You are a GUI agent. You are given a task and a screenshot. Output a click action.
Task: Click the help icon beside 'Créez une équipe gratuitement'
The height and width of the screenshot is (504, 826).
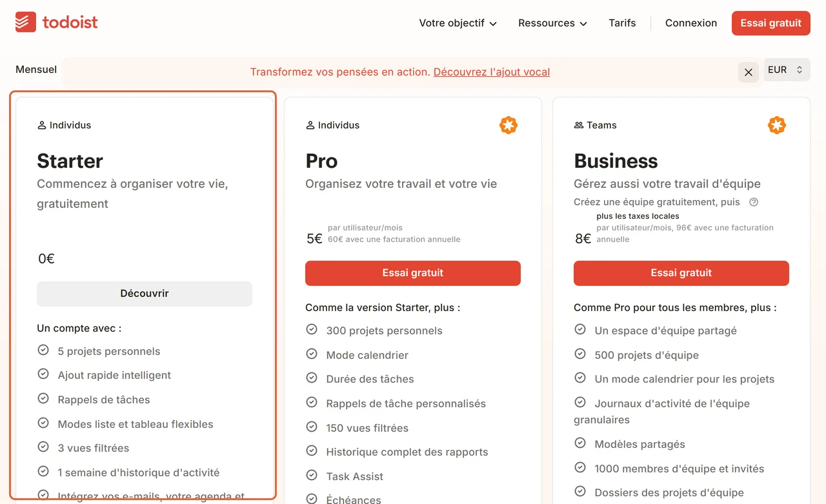[x=754, y=202]
